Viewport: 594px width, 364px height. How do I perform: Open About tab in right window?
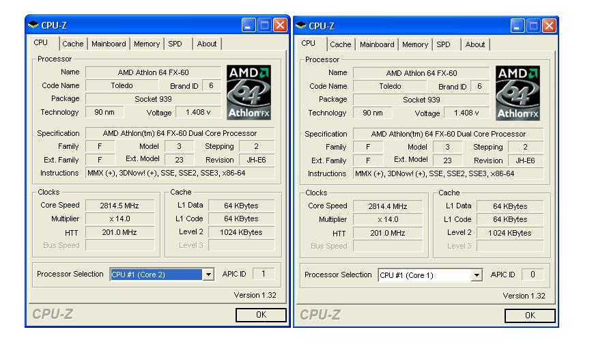[475, 44]
